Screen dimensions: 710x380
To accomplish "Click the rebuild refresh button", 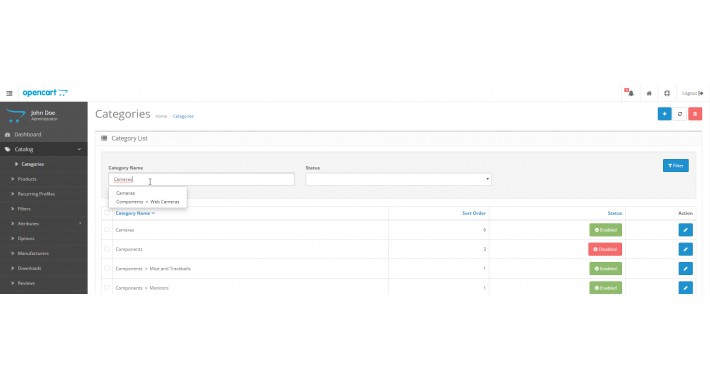I will (680, 114).
